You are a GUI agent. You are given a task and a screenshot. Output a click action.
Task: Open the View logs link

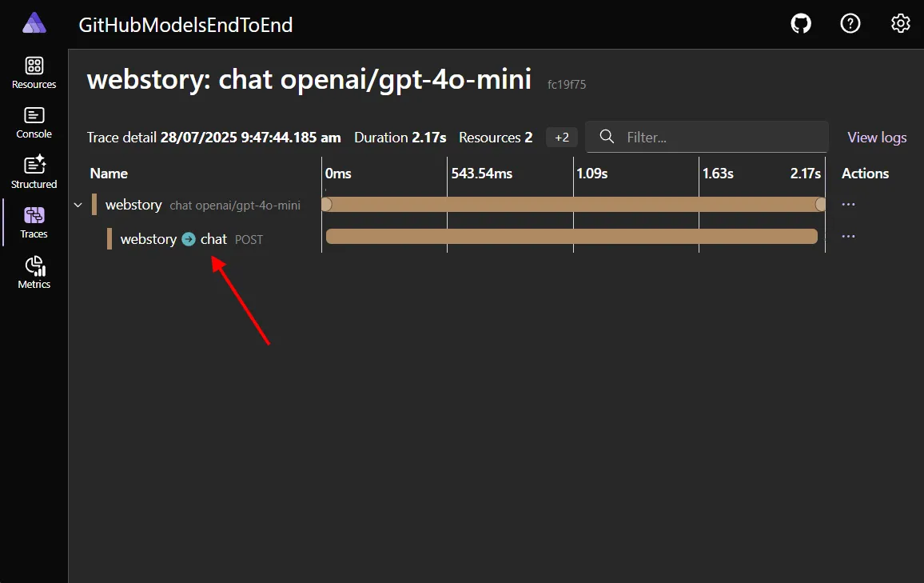click(876, 137)
